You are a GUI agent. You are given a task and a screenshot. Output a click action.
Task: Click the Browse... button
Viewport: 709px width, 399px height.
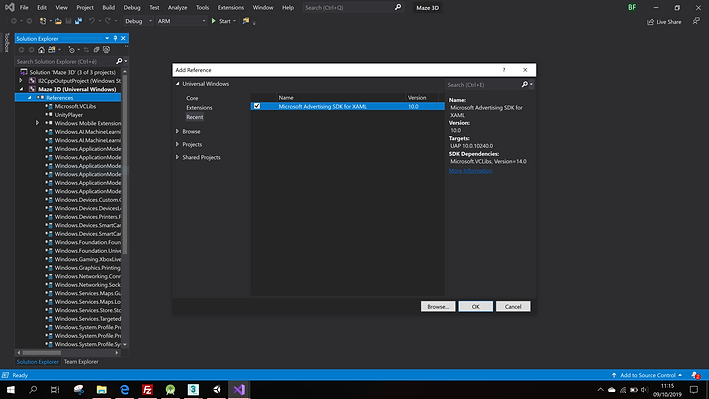click(438, 306)
